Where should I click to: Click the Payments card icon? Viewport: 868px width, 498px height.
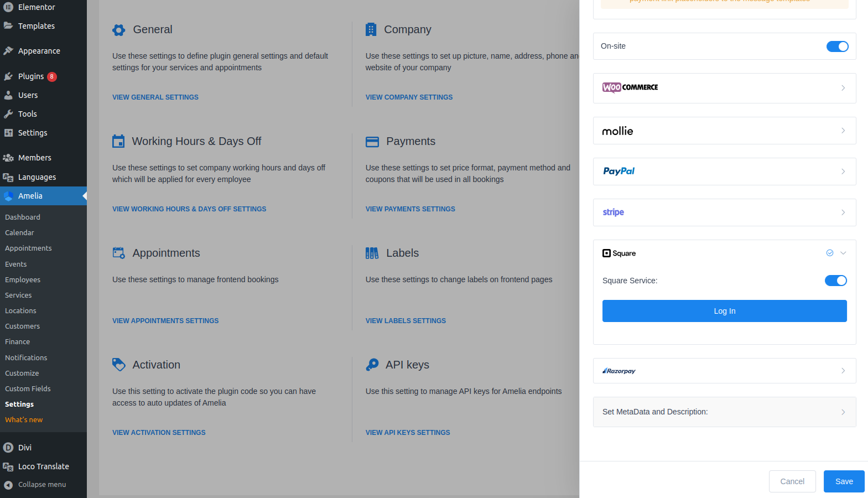pos(372,142)
